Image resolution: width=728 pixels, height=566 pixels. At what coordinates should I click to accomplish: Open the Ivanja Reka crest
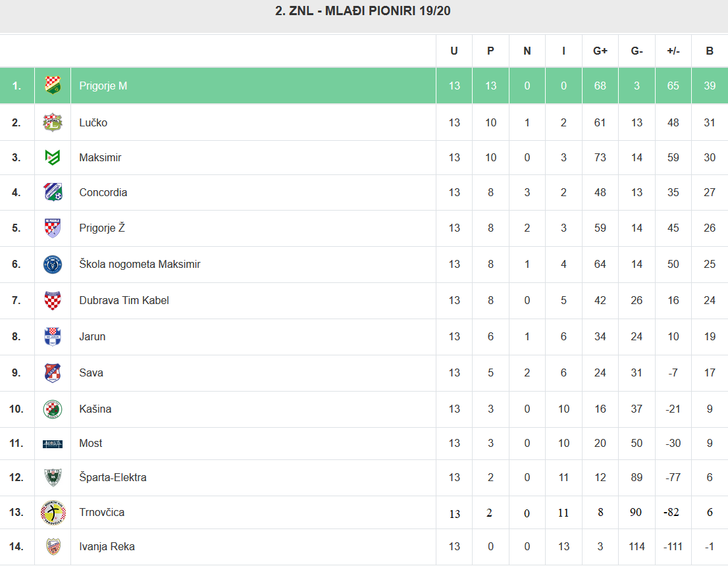point(53,546)
